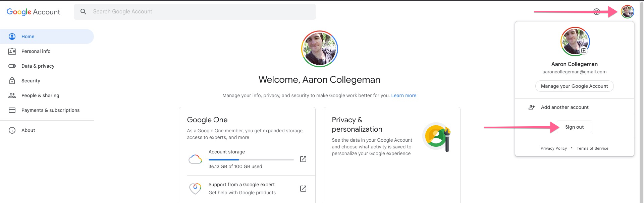
Task: Open the Home menu item
Action: [x=47, y=37]
